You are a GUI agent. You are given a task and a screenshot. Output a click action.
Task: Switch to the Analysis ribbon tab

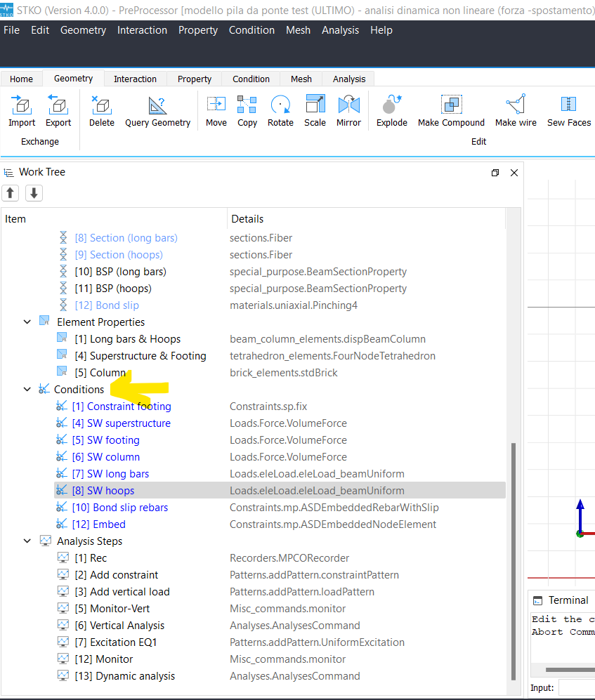tap(349, 79)
